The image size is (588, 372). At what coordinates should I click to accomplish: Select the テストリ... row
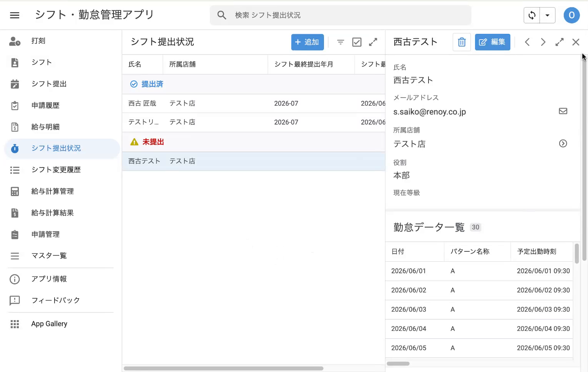point(254,122)
